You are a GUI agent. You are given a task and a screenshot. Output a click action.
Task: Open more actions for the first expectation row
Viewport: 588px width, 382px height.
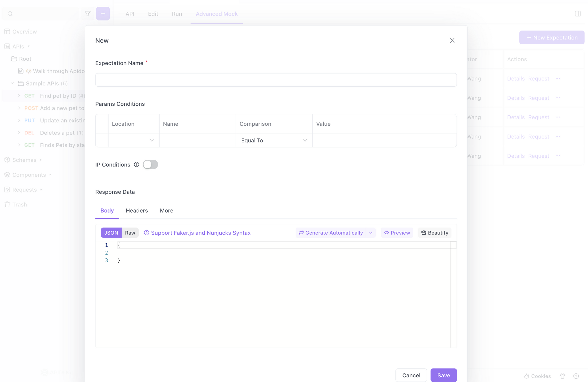[x=558, y=78]
